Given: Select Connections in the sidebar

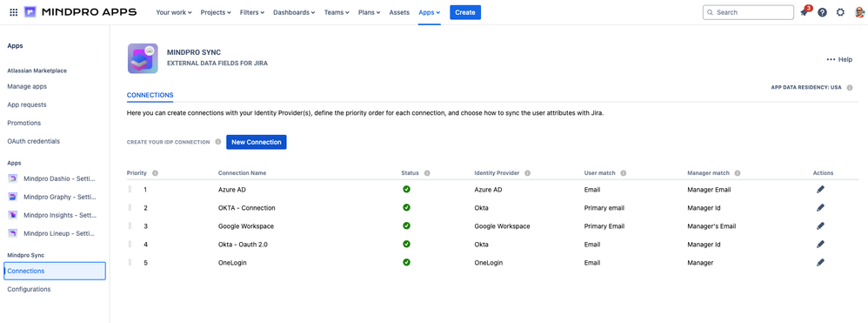Looking at the screenshot, I should (x=54, y=271).
